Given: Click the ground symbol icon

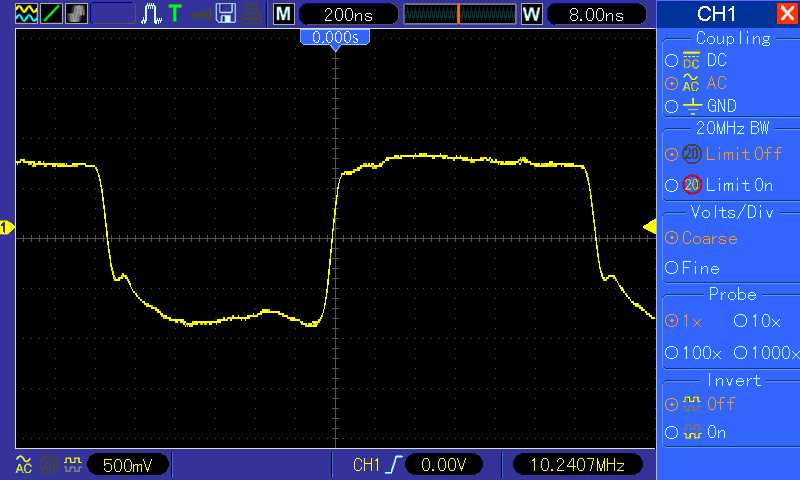Looking at the screenshot, I should click(692, 106).
